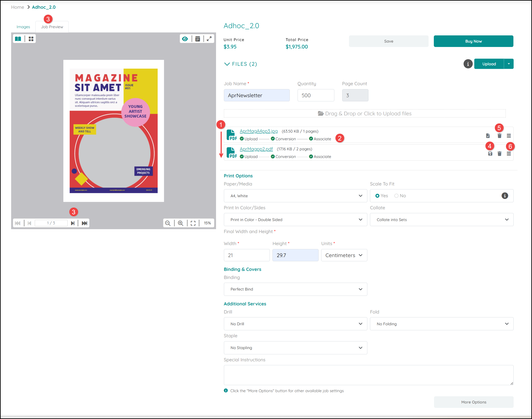
Task: Expand preview to full screen
Action: coord(209,39)
